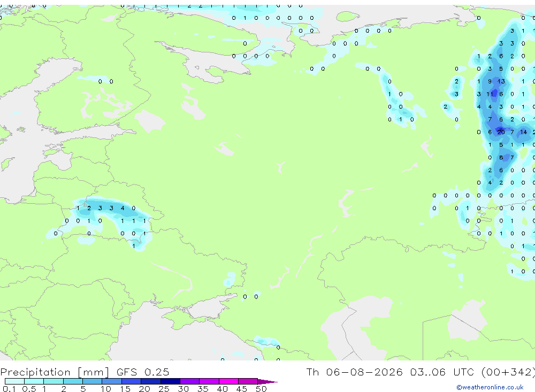535x392 pixels.
Task: Click the 9 mm value beside 13
Action: 490,81
